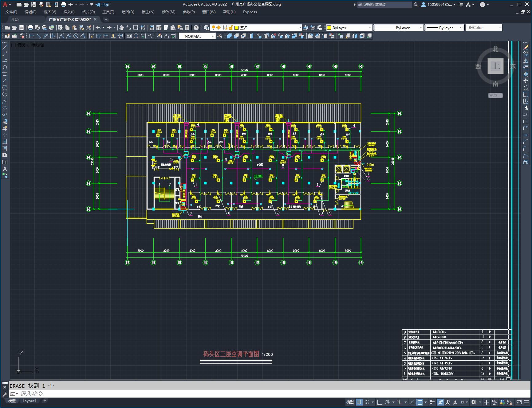This screenshot has height=408, width=532.
Task: Select the Move tool in right toolbar
Action: (x=526, y=81)
